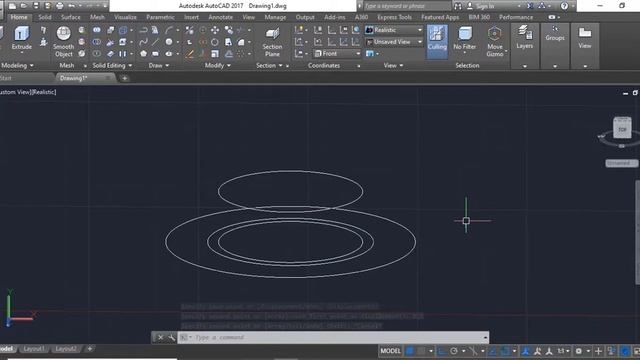This screenshot has width=640, height=360.
Task: Open the View panel button at ribbon end
Action: [584, 38]
